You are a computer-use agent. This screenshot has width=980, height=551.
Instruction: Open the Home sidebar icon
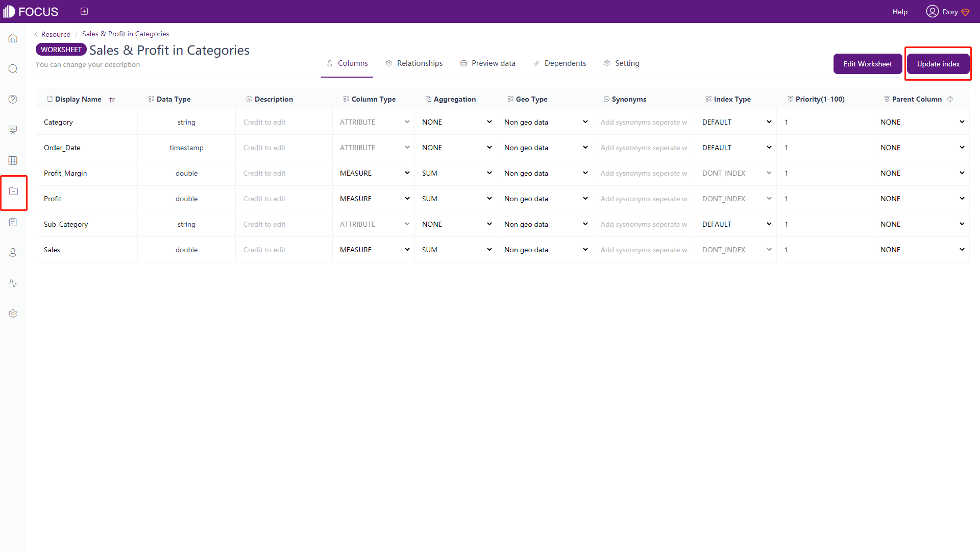13,38
